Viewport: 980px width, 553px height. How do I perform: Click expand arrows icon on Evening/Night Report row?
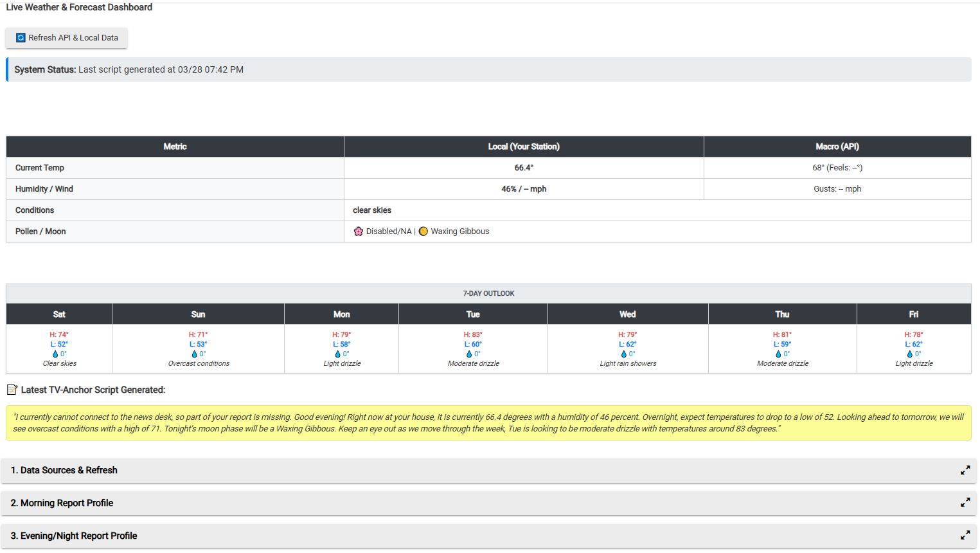pyautogui.click(x=965, y=536)
